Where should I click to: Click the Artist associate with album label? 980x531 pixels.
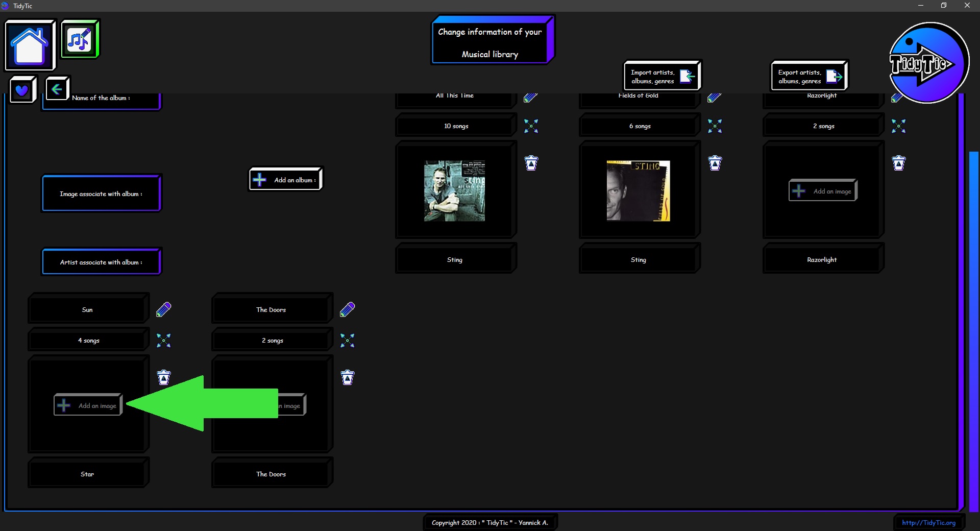point(101,262)
